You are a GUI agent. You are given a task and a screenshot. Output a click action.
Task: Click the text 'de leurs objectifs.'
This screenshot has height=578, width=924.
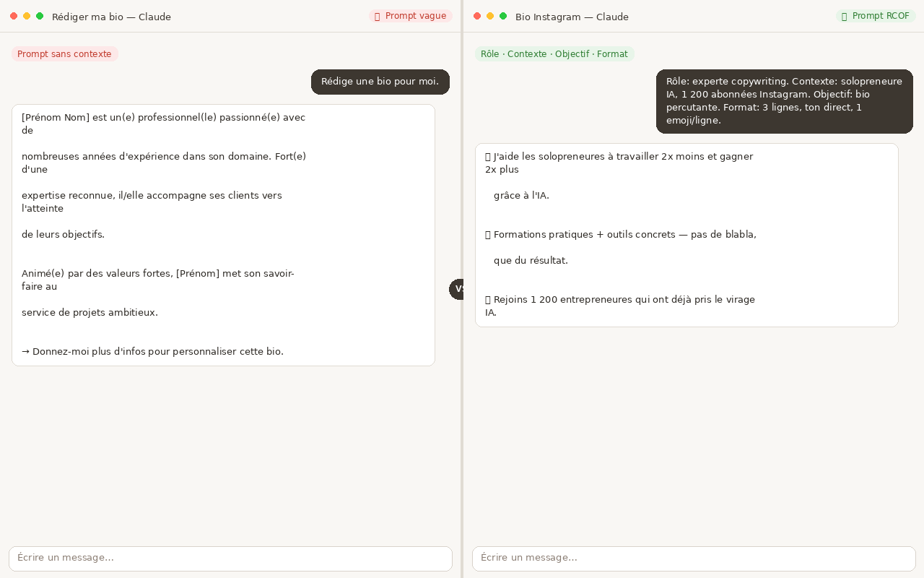pyautogui.click(x=63, y=235)
